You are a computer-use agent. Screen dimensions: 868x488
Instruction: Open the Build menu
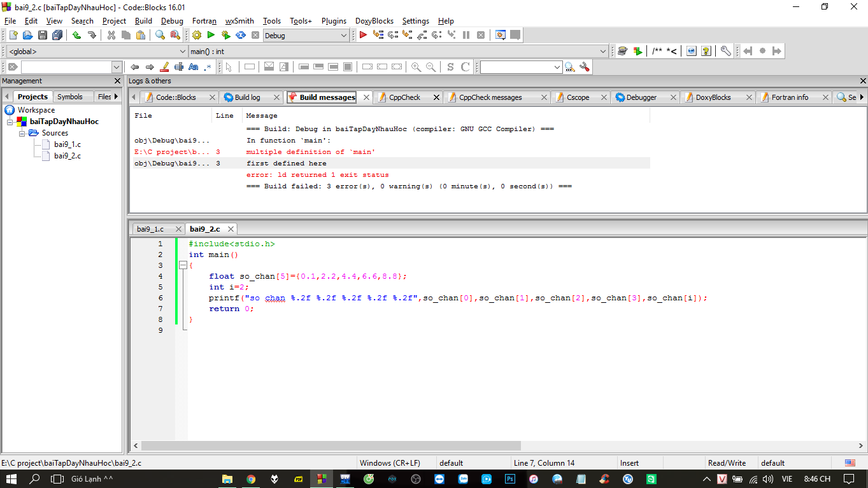coord(143,21)
